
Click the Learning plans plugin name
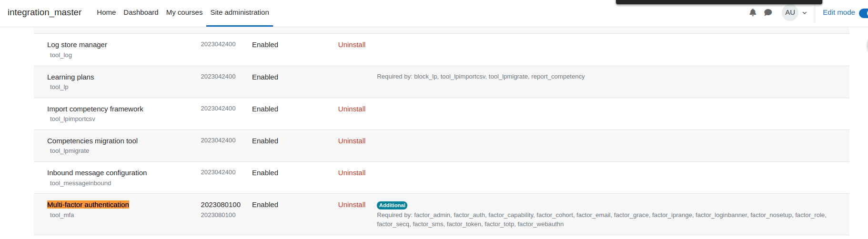point(71,77)
